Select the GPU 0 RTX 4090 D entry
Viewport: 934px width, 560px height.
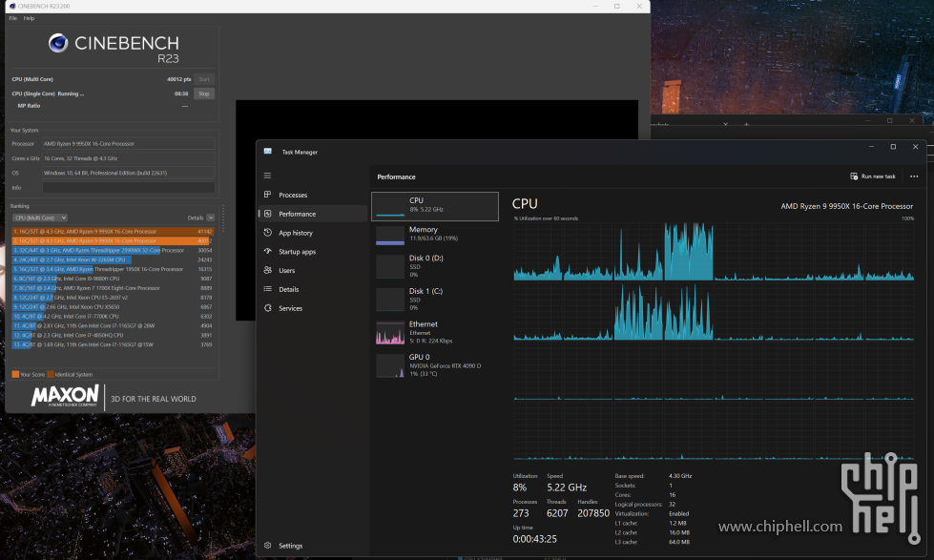pyautogui.click(x=435, y=365)
